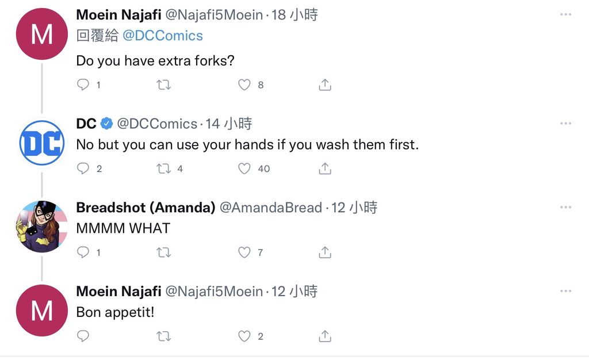Reply to the "Do you have extra forks?" tweet
589x364 pixels.
pyautogui.click(x=83, y=85)
